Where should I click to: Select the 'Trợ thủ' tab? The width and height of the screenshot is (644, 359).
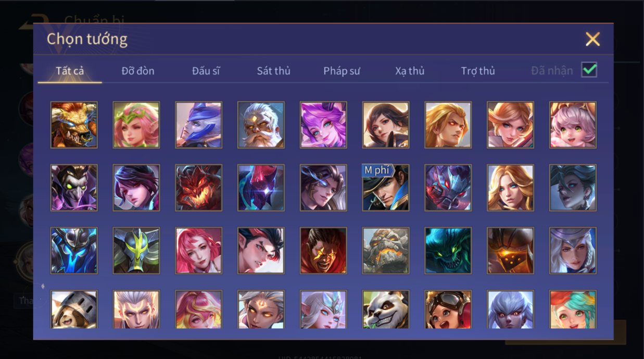[478, 71]
